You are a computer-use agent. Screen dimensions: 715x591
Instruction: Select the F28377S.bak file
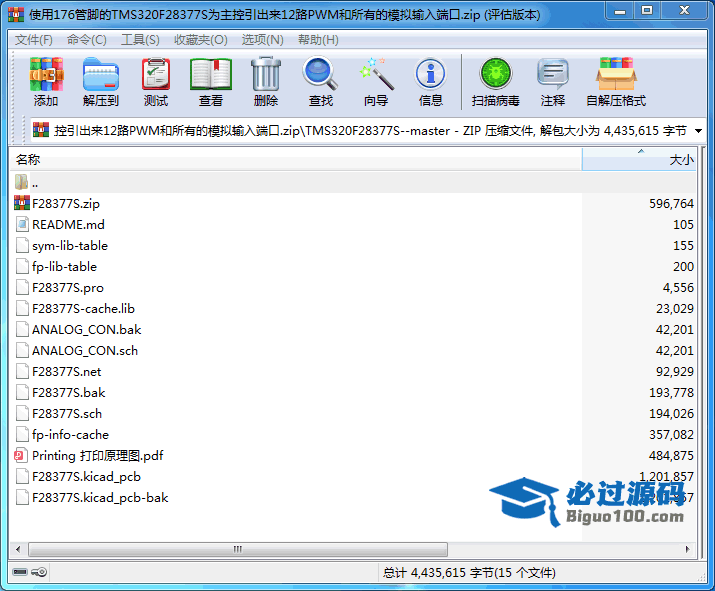point(68,393)
